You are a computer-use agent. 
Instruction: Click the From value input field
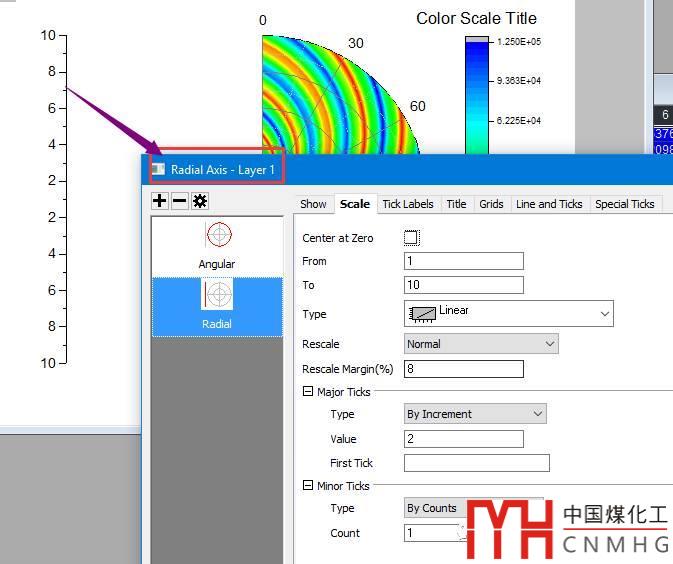(463, 261)
